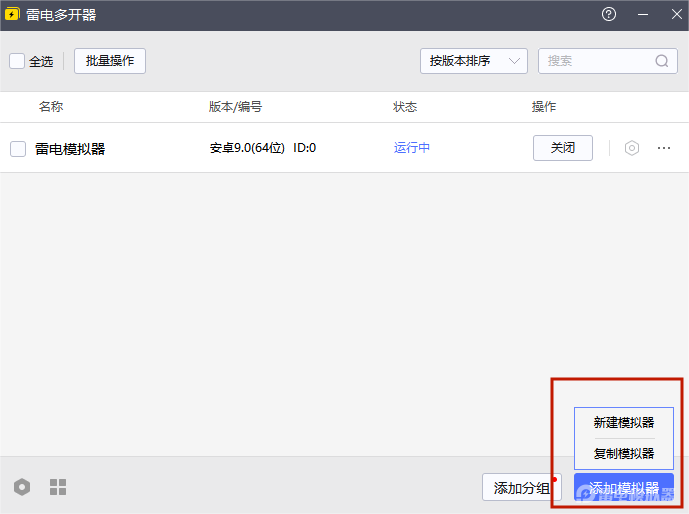Open multi-instance settings hexagon icon at bottom left
Viewport: 689px width, 514px height.
pos(22,487)
